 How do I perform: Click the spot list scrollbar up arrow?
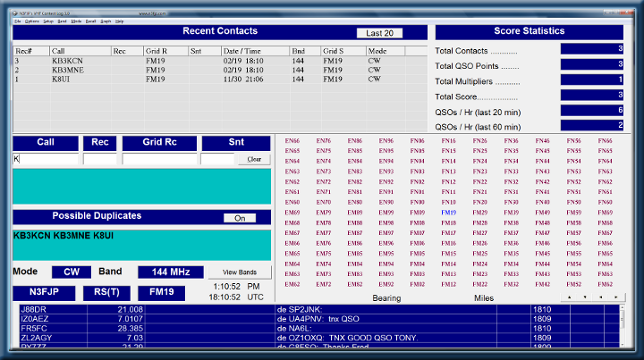pyautogui.click(x=623, y=307)
